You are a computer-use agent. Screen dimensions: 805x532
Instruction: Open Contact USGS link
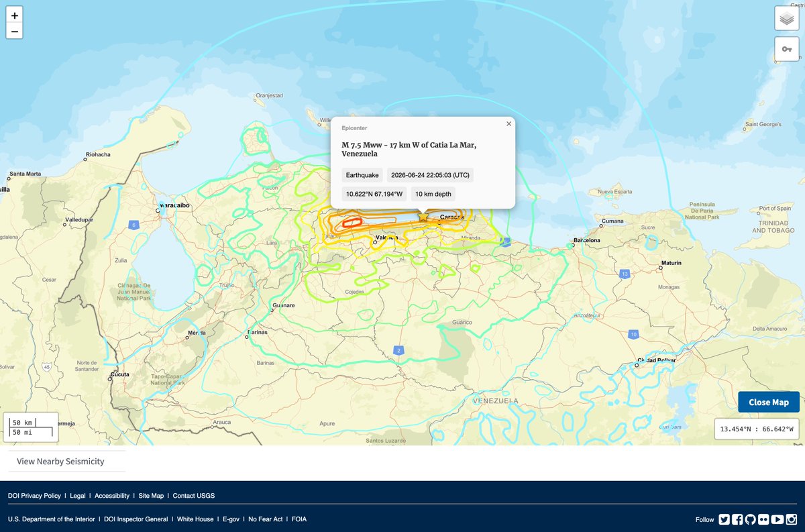point(194,496)
